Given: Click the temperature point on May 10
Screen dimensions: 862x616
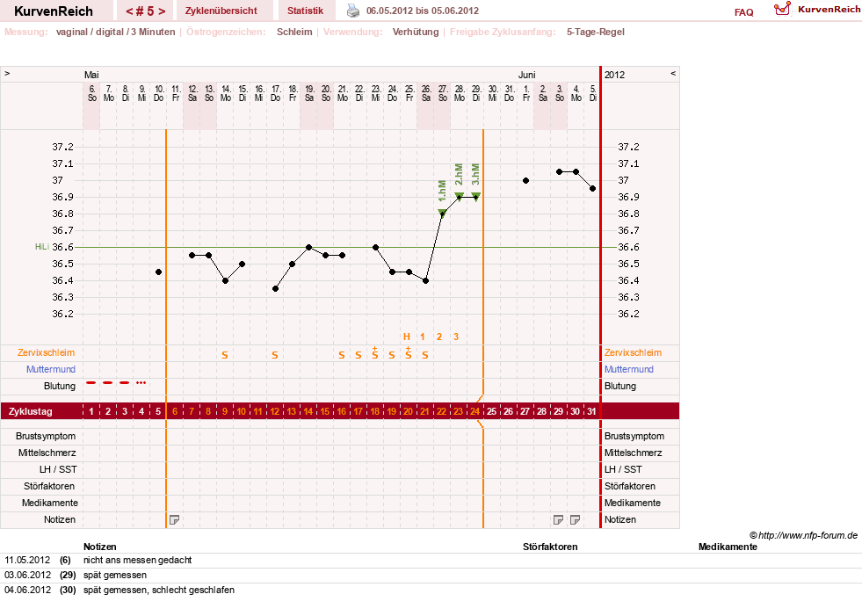Looking at the screenshot, I should tap(158, 272).
